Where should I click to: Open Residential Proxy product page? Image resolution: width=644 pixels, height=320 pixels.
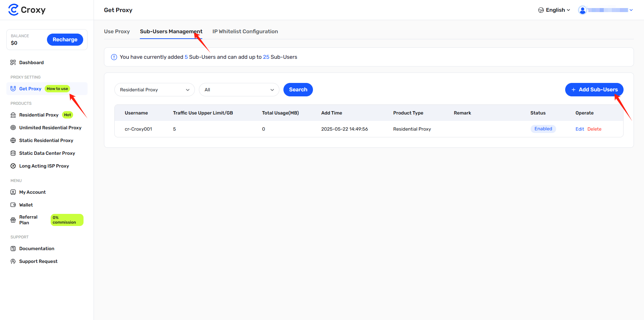(39, 115)
